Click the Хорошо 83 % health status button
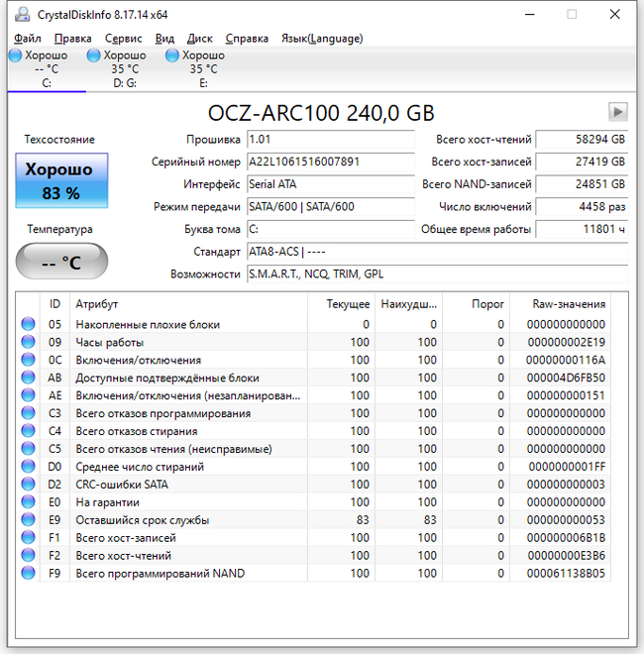This screenshot has width=644, height=654. 61,180
